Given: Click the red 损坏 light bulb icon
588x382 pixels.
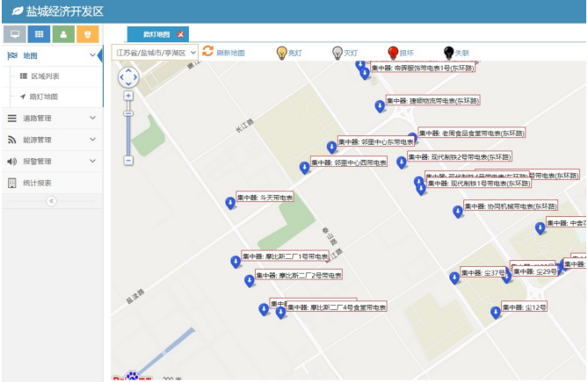Looking at the screenshot, I should [x=393, y=53].
